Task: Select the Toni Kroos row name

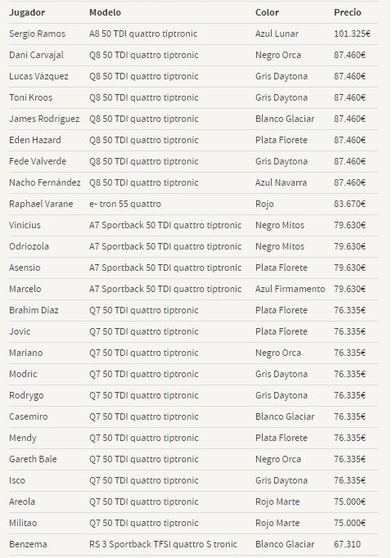Action: (31, 97)
